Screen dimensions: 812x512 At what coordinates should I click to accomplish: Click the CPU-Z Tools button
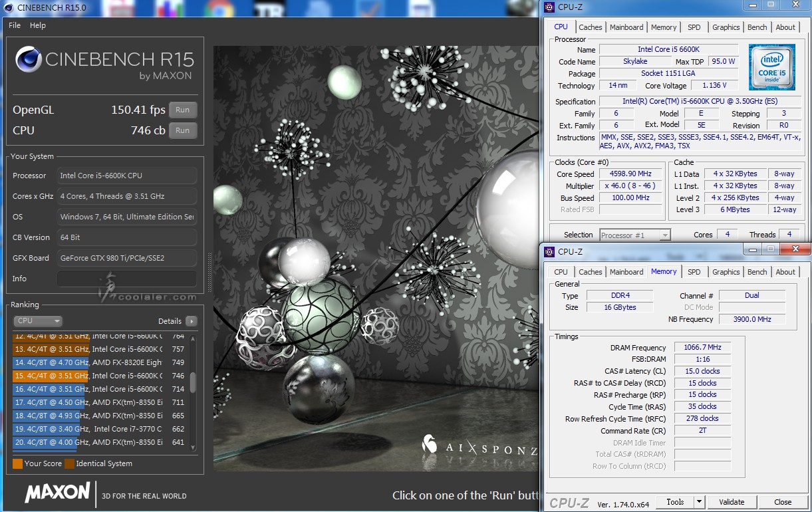tap(675, 502)
